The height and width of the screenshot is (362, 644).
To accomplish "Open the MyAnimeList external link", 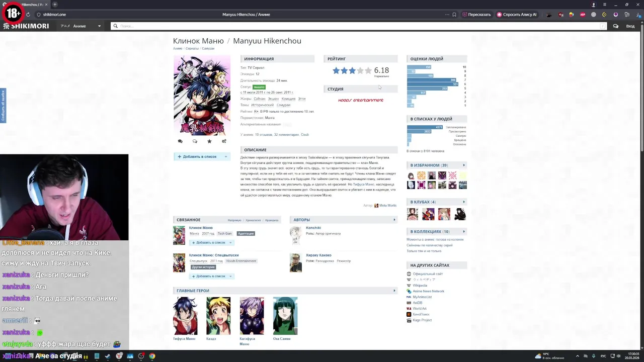I will coord(422,297).
